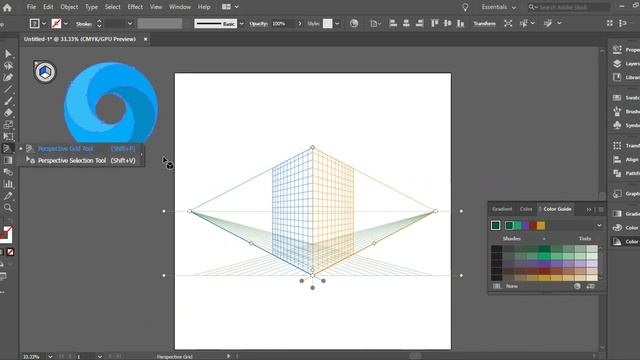Open the Graphic Styles panel icon
Viewport: 640px width, 360px height.
tap(617, 193)
